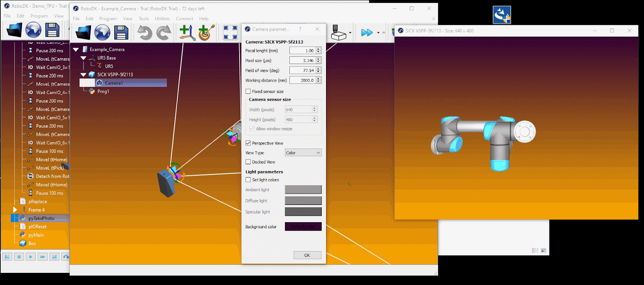Click the fast simulation double-arrow icon
Viewport: 644px width, 285px height.
tap(367, 33)
